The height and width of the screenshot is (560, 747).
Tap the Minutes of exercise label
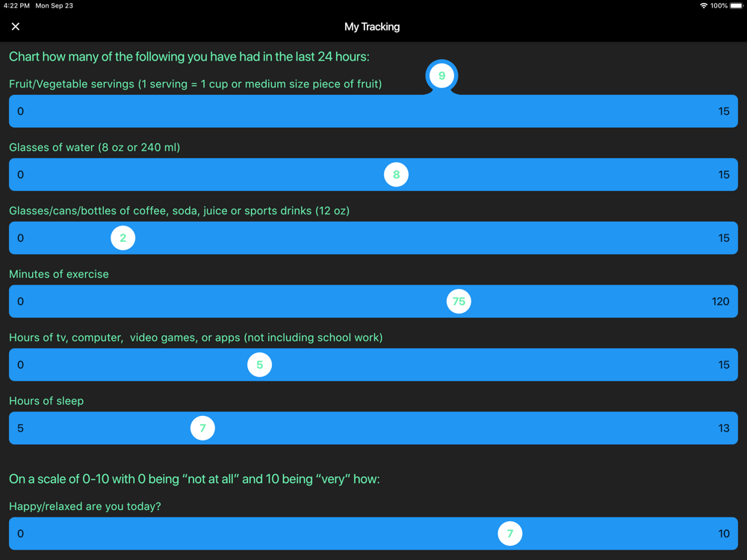[x=58, y=274]
